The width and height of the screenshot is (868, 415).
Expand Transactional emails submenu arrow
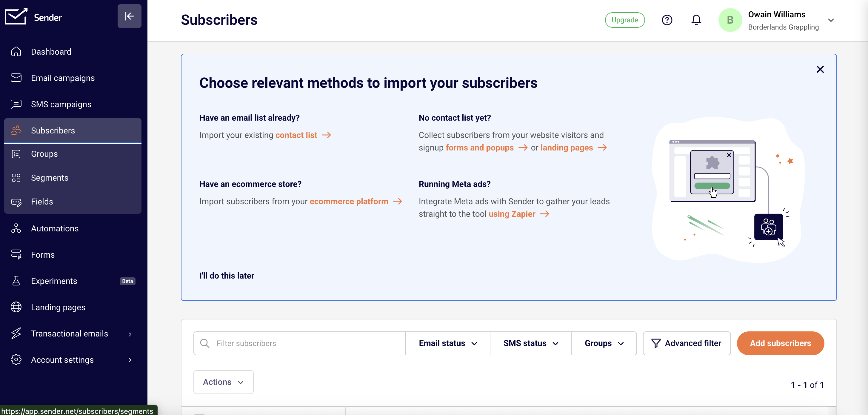click(130, 334)
